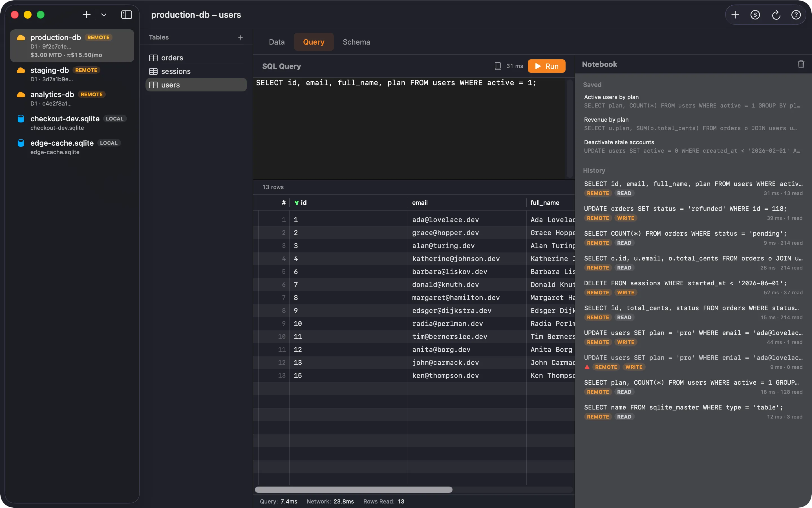Viewport: 812px width, 508px height.
Task: Click the 13 rows result count
Action: [x=273, y=187]
